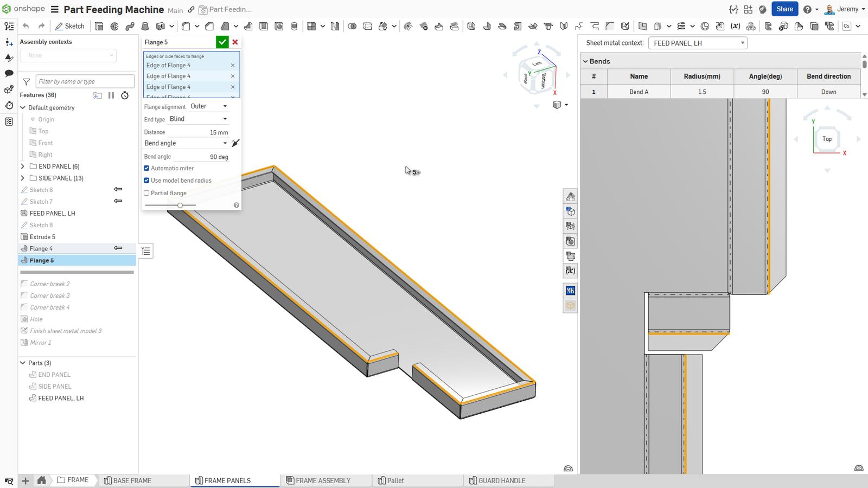Click the rollback timer icon in Features
Image resolution: width=868 pixels, height=488 pixels.
125,95
